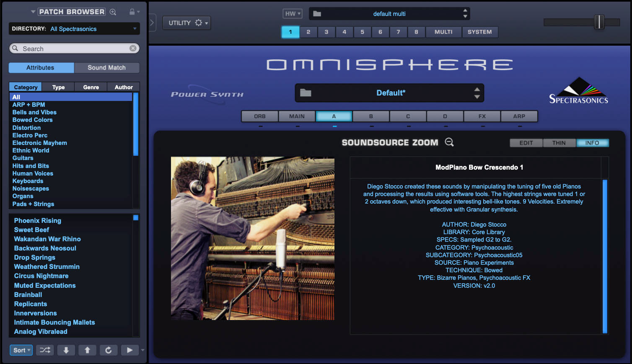Select part 8 button
Viewport: 632px width, 364px height.
pos(417,32)
